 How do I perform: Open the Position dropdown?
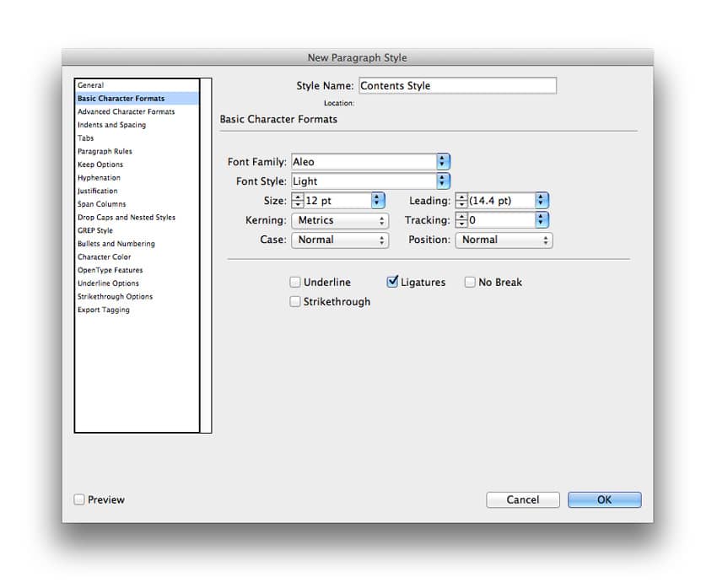[x=504, y=240]
